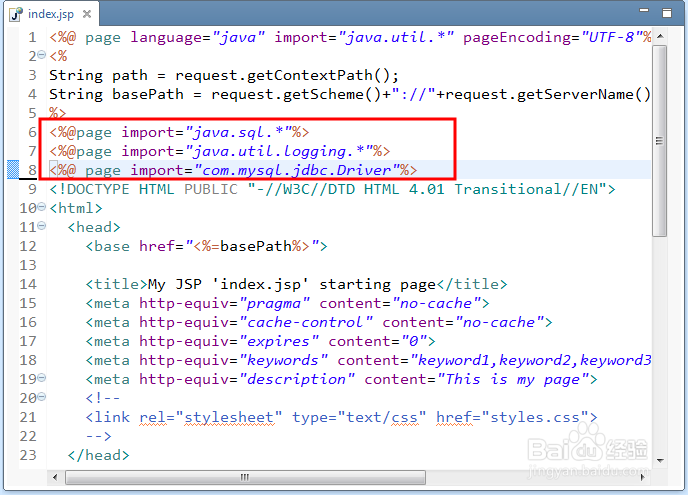The image size is (688, 495).
Task: Click on language="java" on line 1
Action: click(x=197, y=37)
